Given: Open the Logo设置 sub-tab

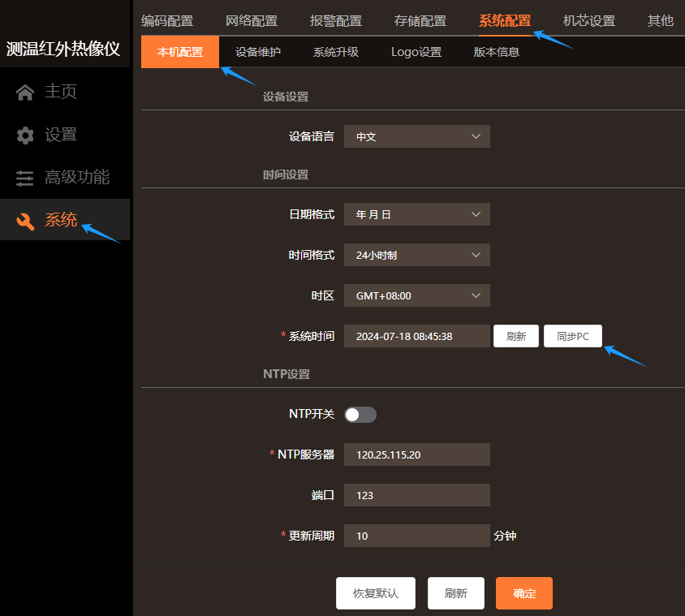Looking at the screenshot, I should pyautogui.click(x=416, y=52).
